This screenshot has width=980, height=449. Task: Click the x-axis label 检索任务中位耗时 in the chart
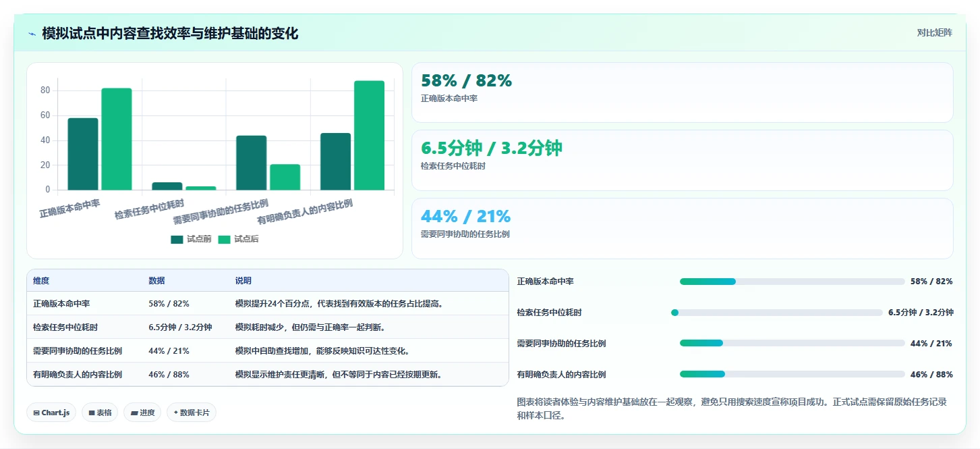pos(149,209)
